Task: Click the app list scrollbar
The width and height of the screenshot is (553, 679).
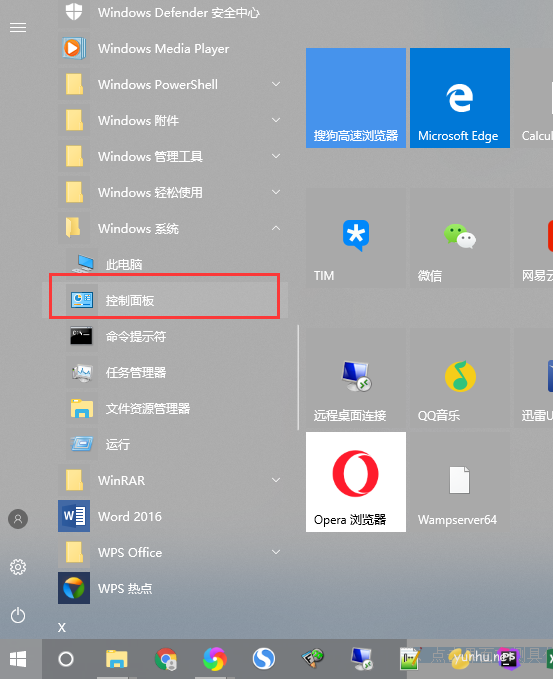Action: [x=298, y=378]
